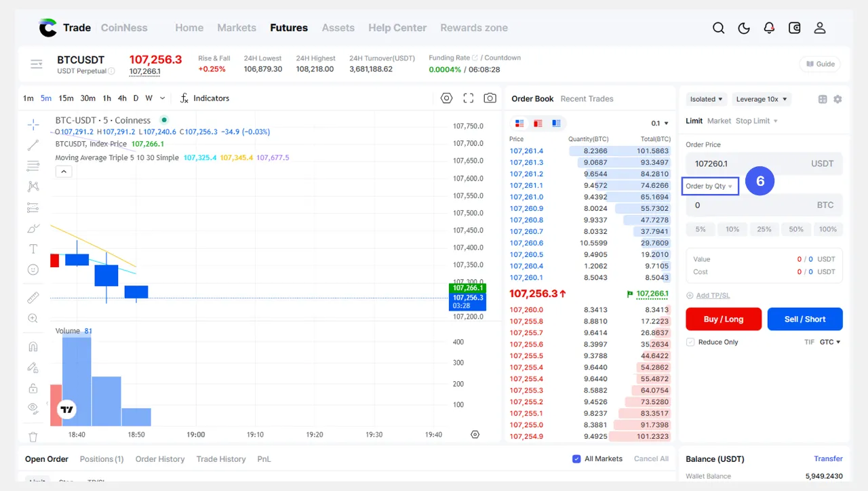
Task: Select the text annotation tool
Action: click(33, 249)
